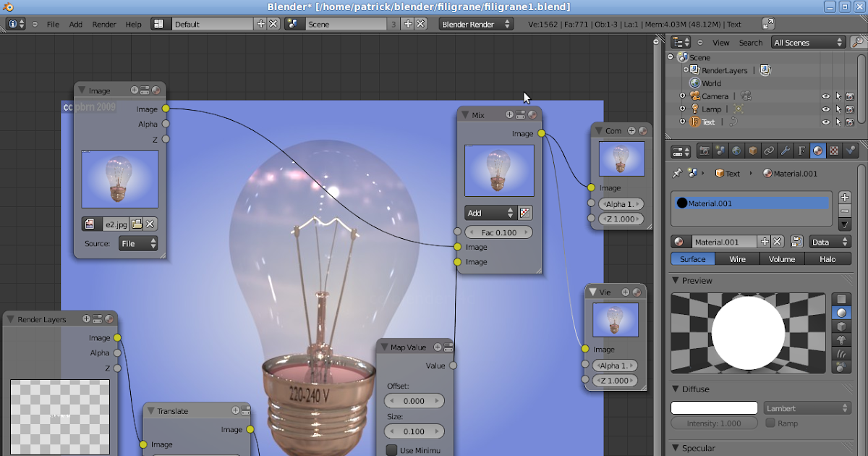This screenshot has height=456, width=868.
Task: Delete the Default screen layout
Action: point(273,24)
